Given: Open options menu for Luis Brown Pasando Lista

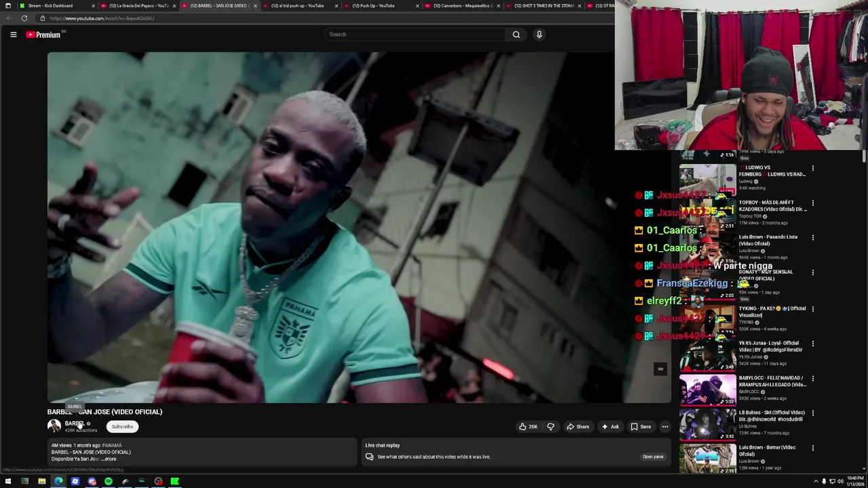Looking at the screenshot, I should (812, 238).
